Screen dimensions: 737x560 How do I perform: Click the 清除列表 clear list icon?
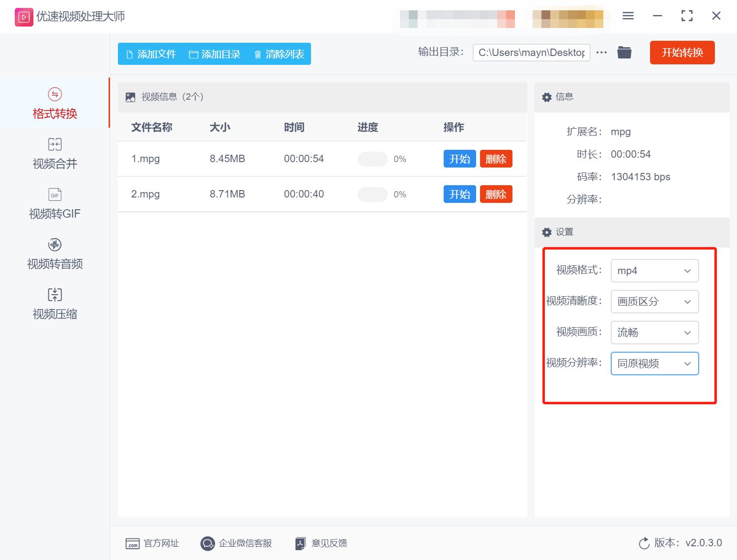(257, 54)
